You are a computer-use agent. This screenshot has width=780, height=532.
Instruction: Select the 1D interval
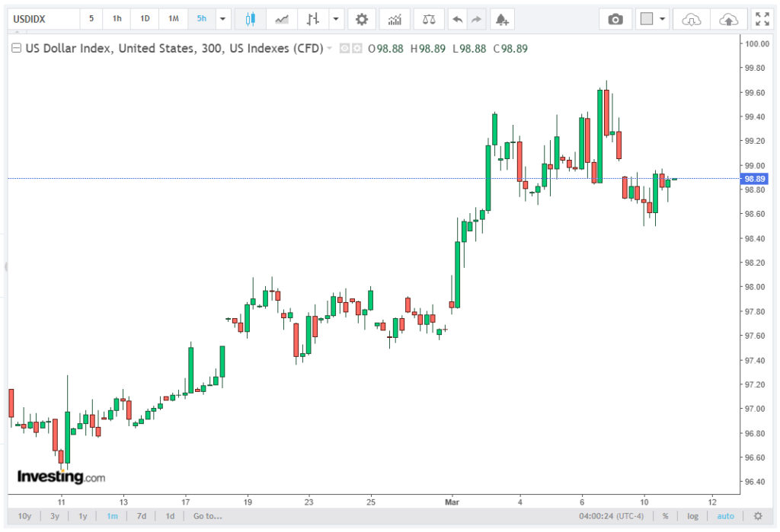click(145, 19)
